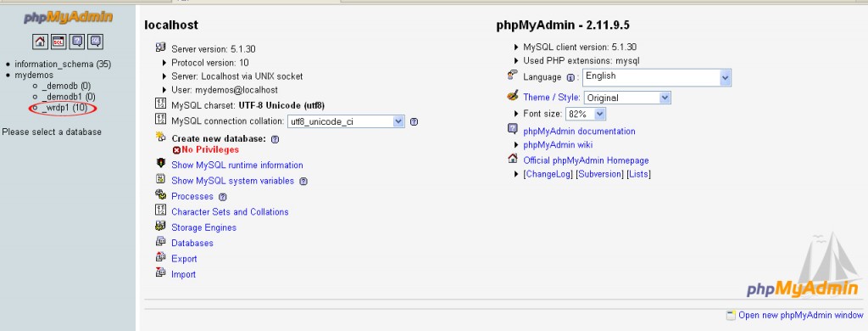Viewport: 868px width, 331px height.
Task: Click the Theme / Style link
Action: [x=551, y=97]
